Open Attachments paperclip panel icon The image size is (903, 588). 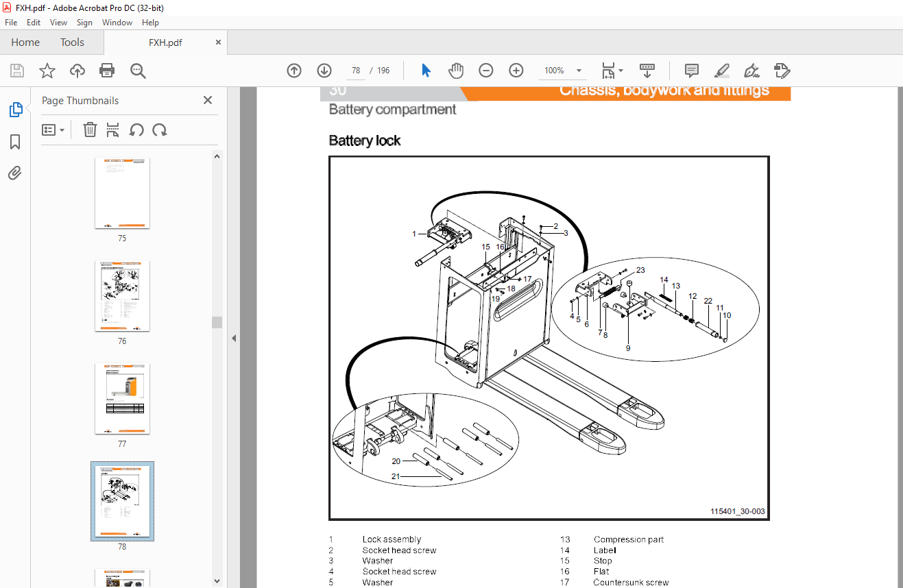click(x=15, y=173)
